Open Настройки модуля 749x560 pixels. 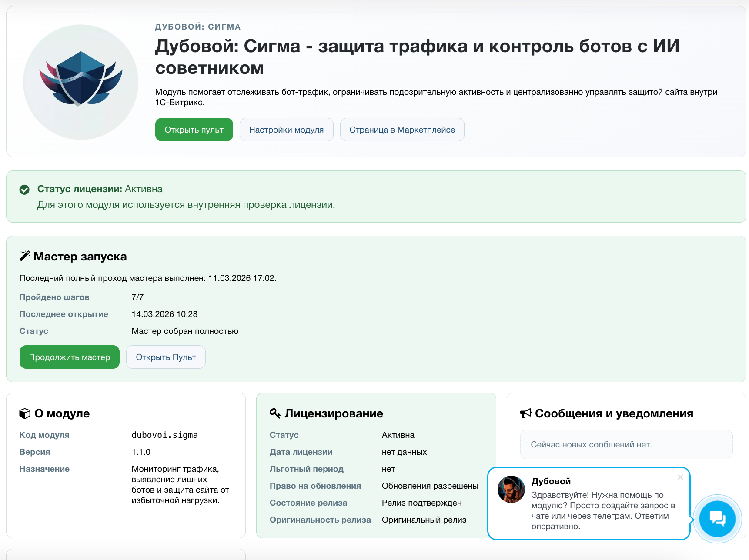[x=286, y=130]
